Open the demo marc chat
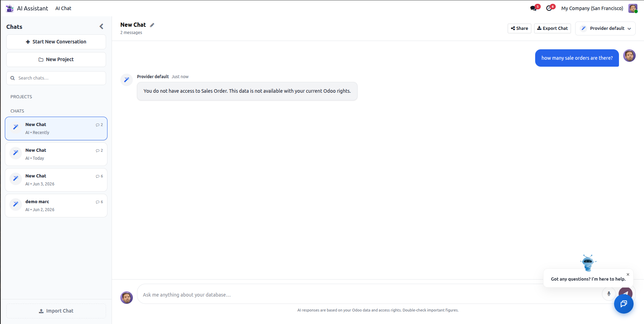Viewport: 644px width, 324px height. (x=56, y=206)
